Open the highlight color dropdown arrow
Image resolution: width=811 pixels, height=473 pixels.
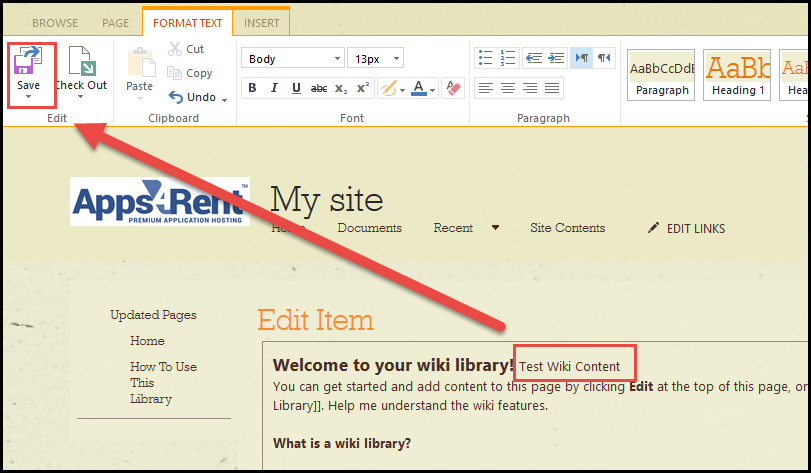click(x=402, y=90)
